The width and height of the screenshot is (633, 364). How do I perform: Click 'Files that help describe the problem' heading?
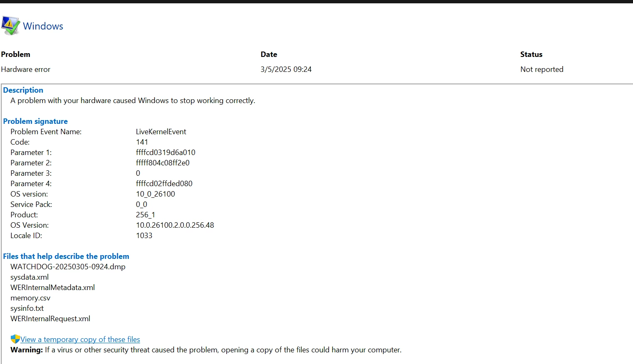pos(66,256)
